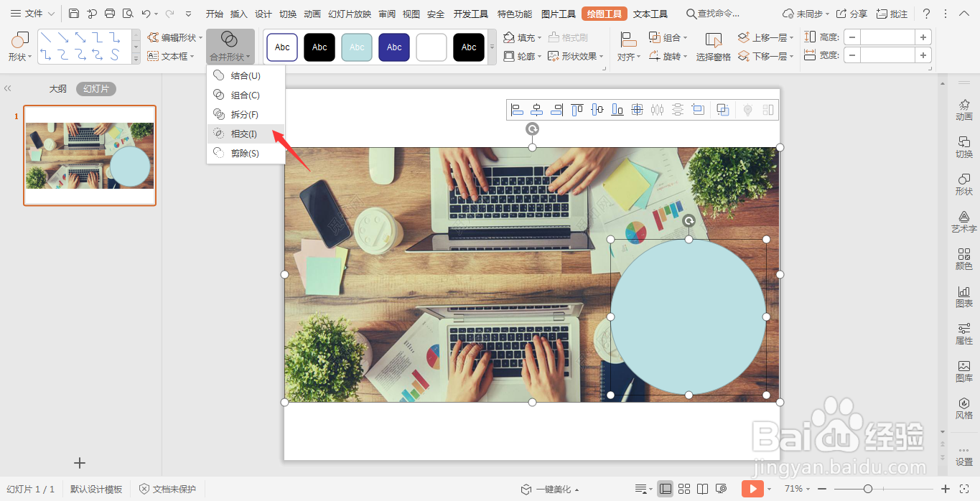Click the zoom slider handle

click(868, 489)
